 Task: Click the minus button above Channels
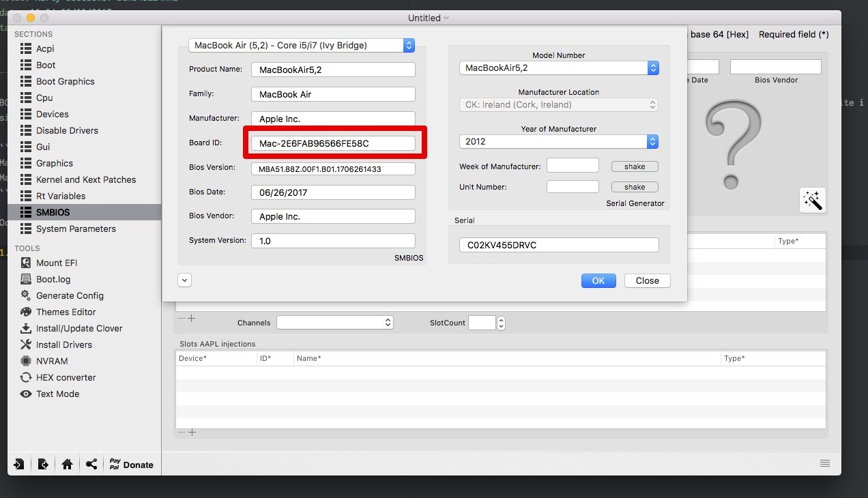pyautogui.click(x=182, y=318)
